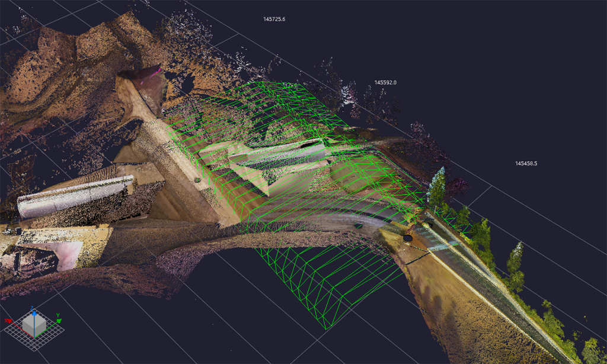Select the 145725.6 grid coordinate label
Image resolution: width=607 pixels, height=364 pixels.
pos(274,19)
